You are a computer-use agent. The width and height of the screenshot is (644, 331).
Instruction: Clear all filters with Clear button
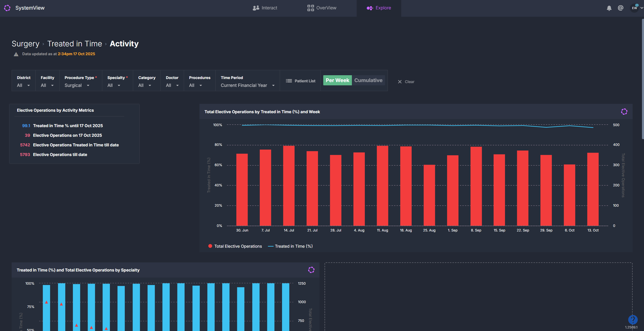coord(406,82)
